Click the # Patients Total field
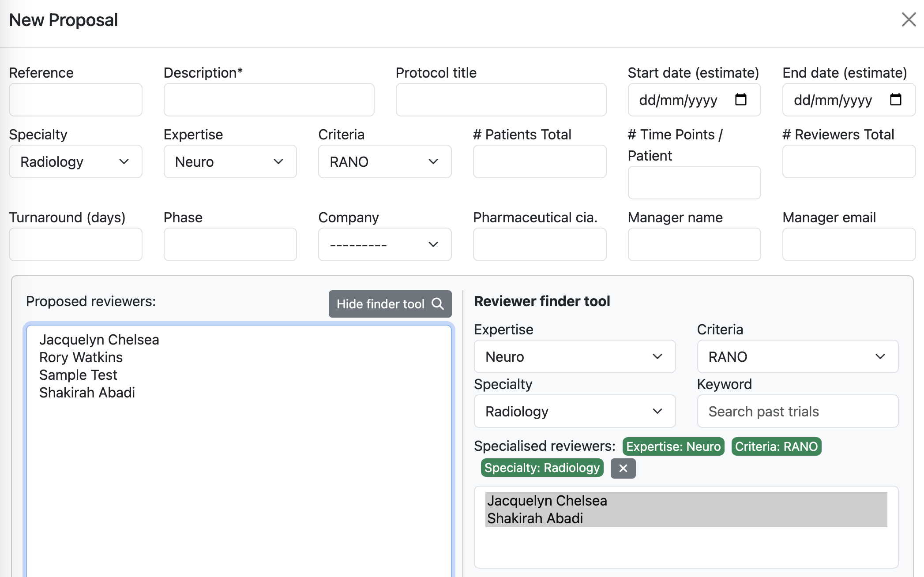 pos(539,162)
